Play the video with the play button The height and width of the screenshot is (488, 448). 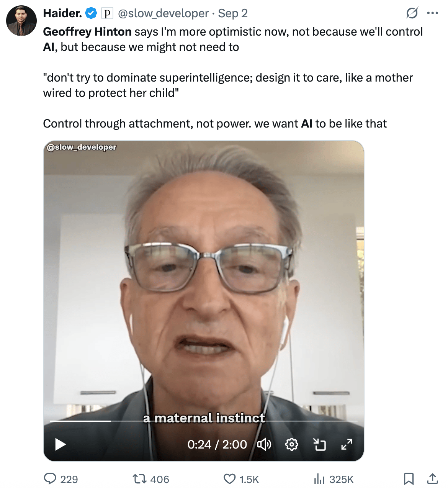click(x=60, y=444)
